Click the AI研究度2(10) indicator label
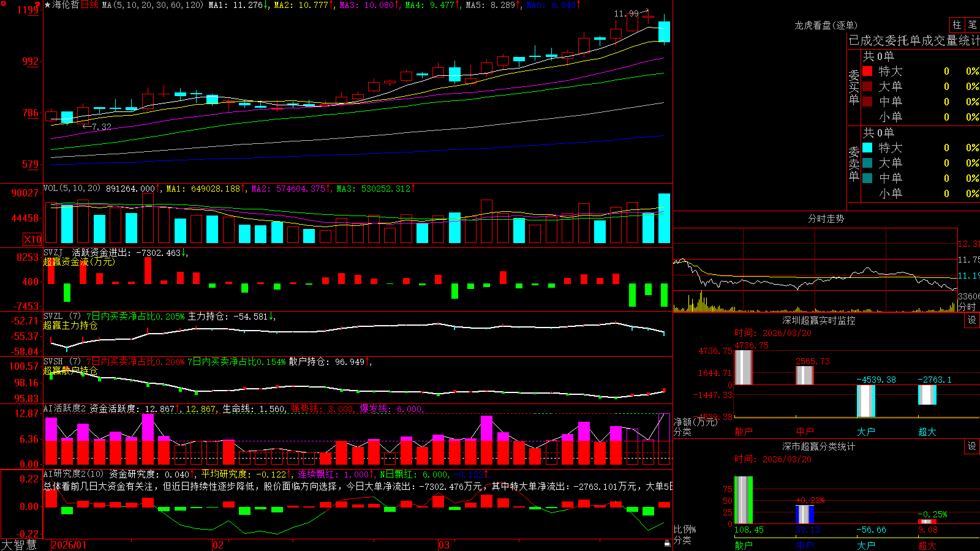 73,474
